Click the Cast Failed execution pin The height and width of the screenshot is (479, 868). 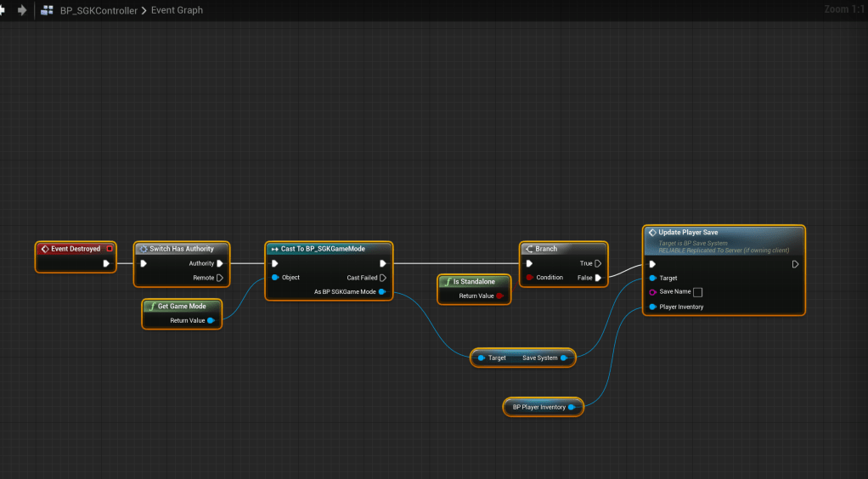click(x=383, y=278)
